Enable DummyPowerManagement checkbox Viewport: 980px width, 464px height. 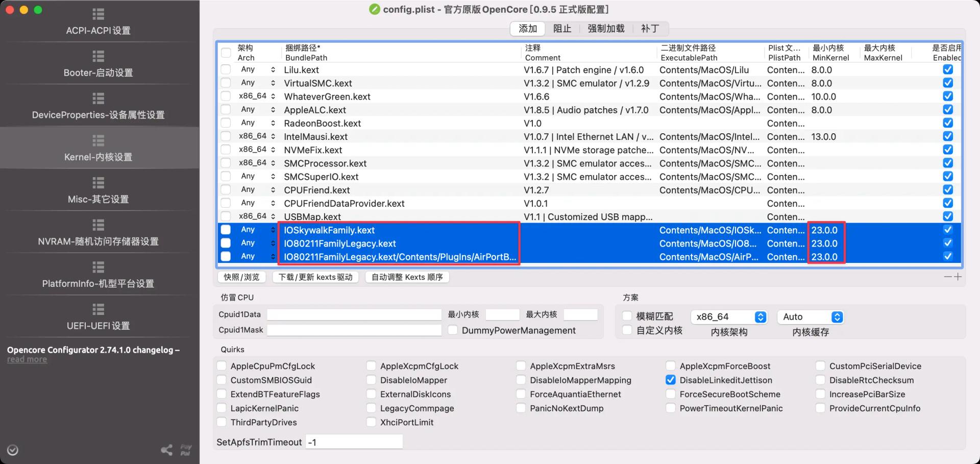[452, 330]
